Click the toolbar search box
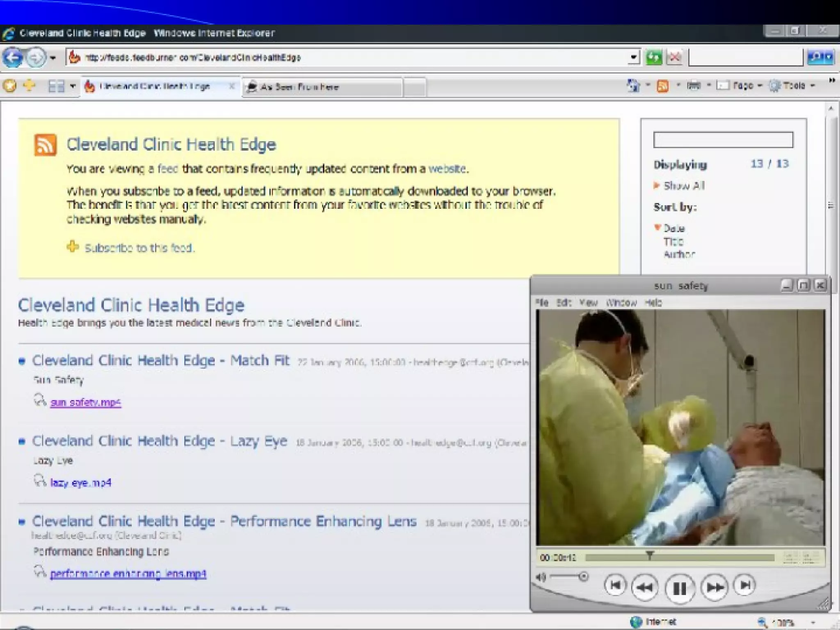 coord(745,57)
